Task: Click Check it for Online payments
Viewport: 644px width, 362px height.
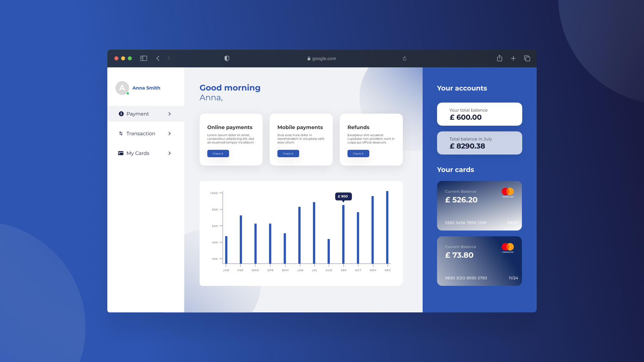Action: click(218, 154)
